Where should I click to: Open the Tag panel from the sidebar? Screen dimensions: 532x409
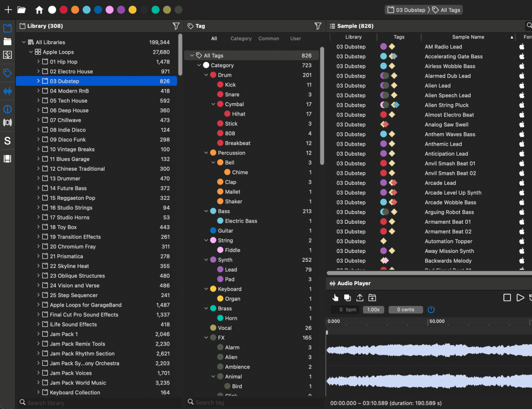(x=7, y=73)
